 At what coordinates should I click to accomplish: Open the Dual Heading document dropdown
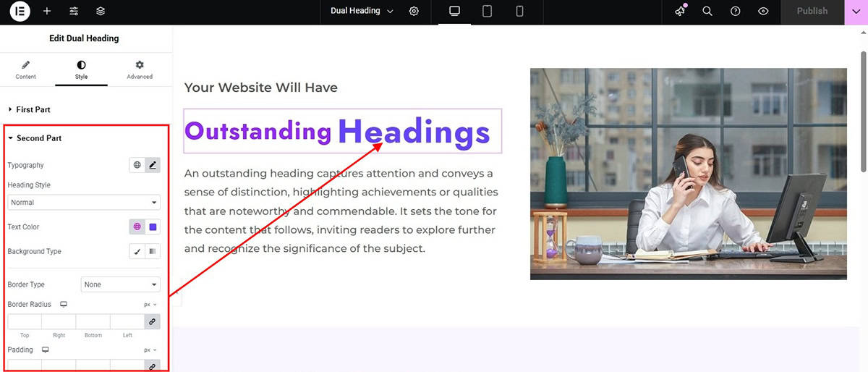click(362, 11)
